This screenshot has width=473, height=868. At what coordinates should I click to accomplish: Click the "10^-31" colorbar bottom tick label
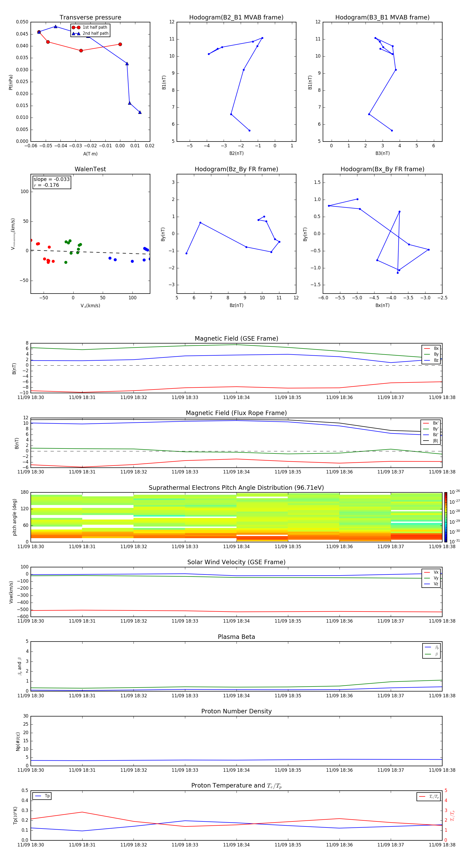click(x=455, y=542)
